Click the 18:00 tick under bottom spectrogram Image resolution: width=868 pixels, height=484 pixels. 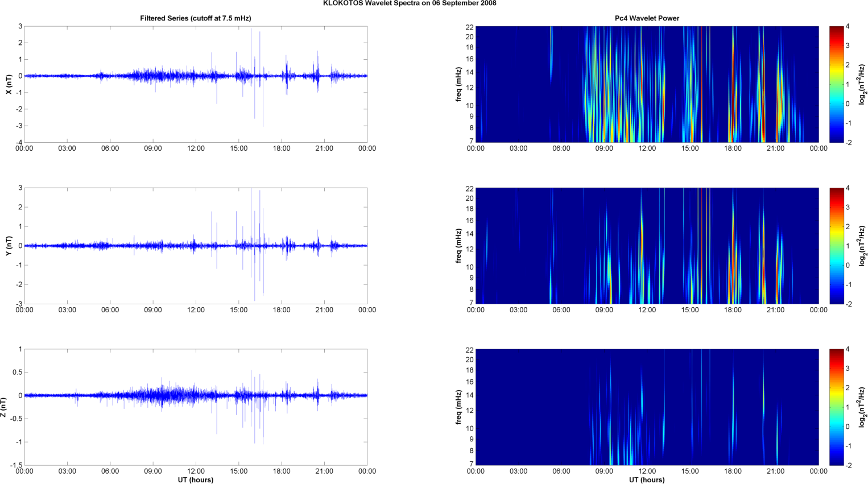733,471
